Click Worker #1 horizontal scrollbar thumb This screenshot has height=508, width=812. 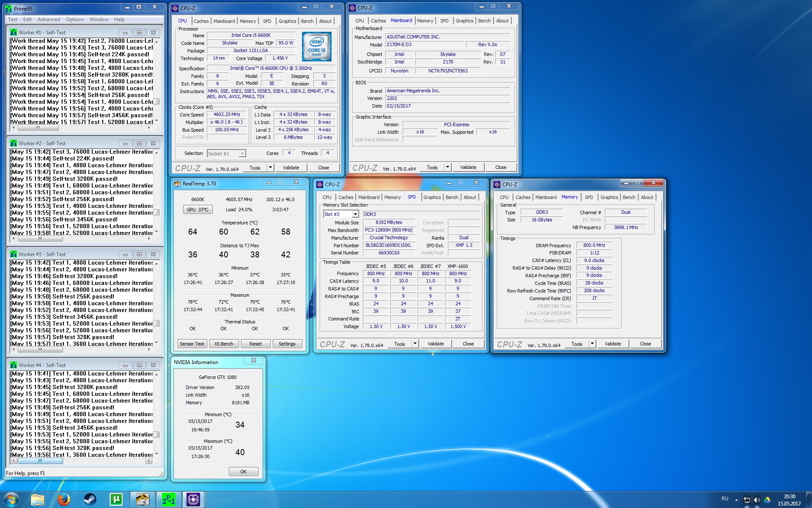(x=38, y=127)
